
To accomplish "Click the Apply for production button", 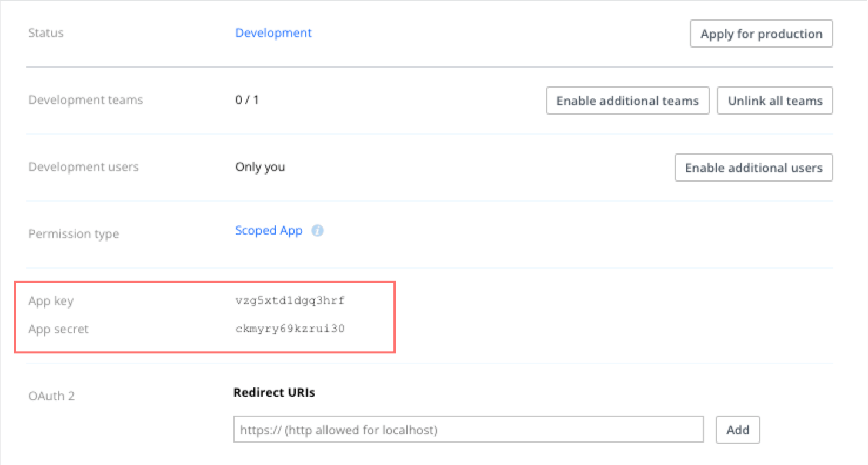I will tap(761, 34).
